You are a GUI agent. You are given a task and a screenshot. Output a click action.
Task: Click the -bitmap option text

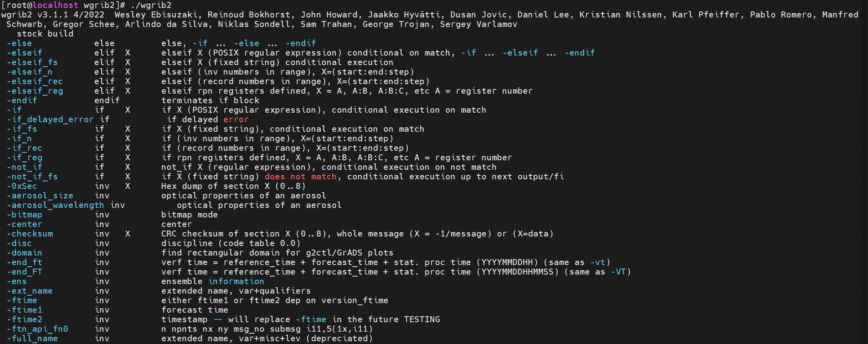(25, 215)
